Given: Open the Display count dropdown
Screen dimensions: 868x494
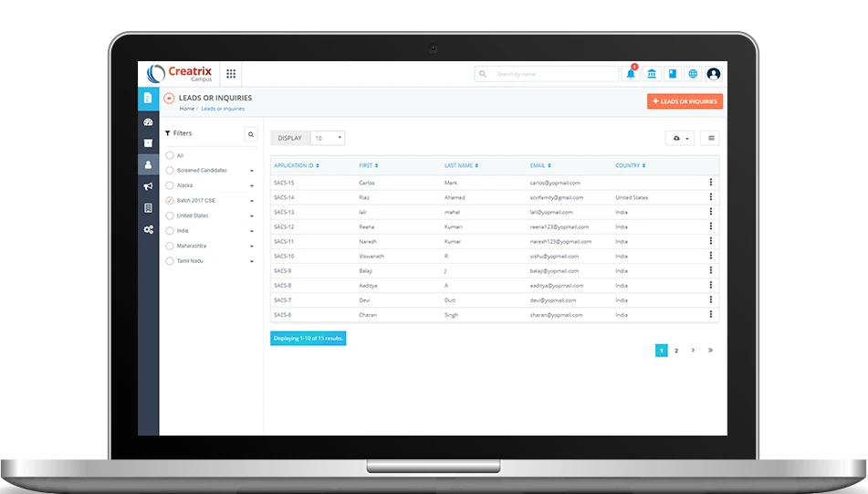Looking at the screenshot, I should (x=328, y=138).
